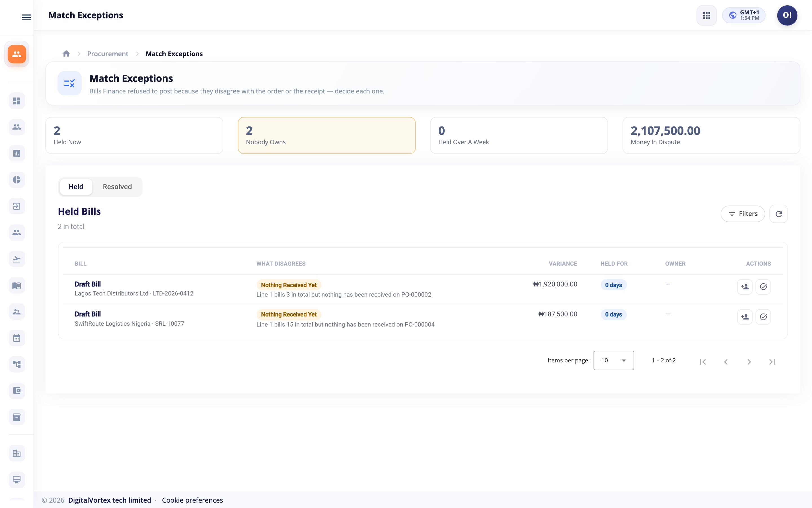Resolve the SwiftRoute Logistics bill
The width and height of the screenshot is (812, 508).
click(x=763, y=317)
